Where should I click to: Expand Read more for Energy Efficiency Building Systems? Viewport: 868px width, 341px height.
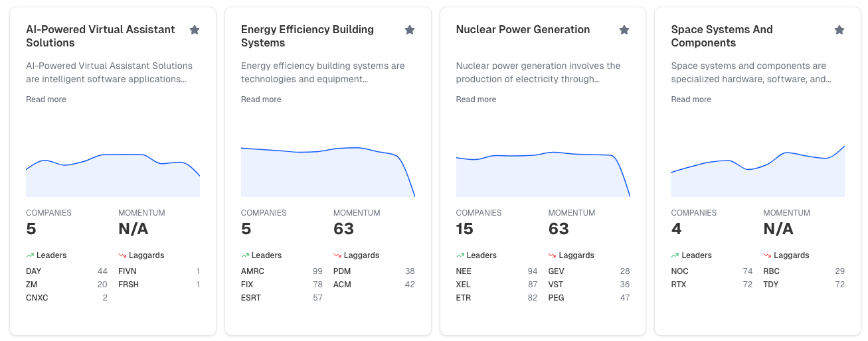(261, 100)
